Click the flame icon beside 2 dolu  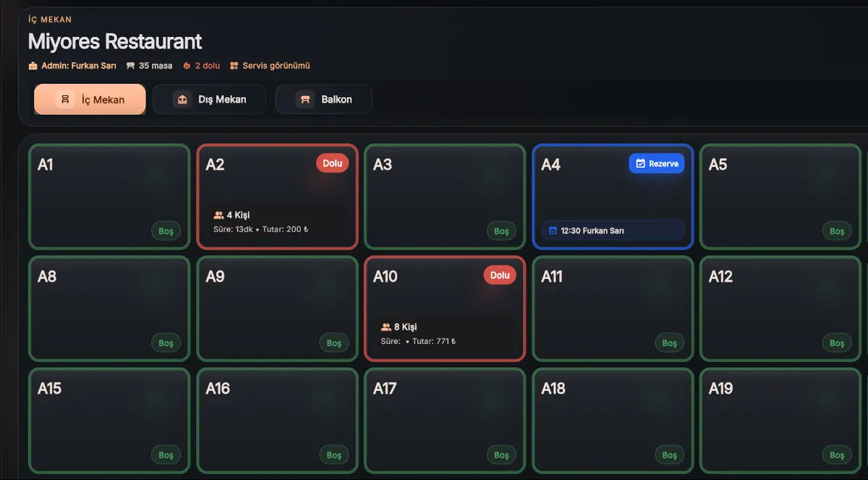click(x=187, y=66)
